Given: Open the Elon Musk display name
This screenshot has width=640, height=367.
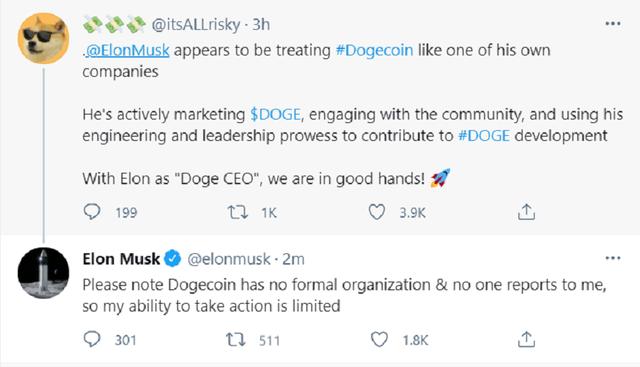Looking at the screenshot, I should click(x=121, y=259).
